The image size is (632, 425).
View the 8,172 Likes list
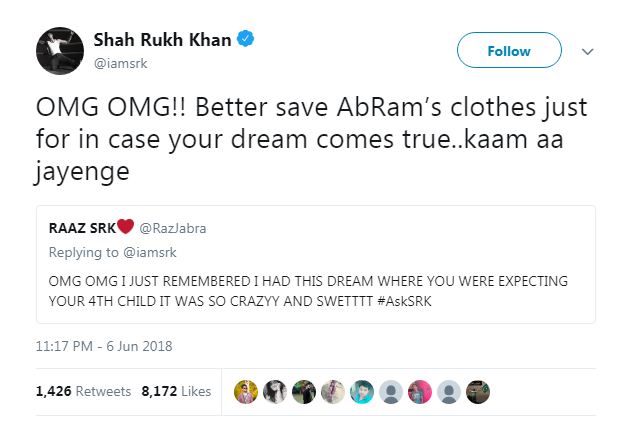(x=177, y=391)
